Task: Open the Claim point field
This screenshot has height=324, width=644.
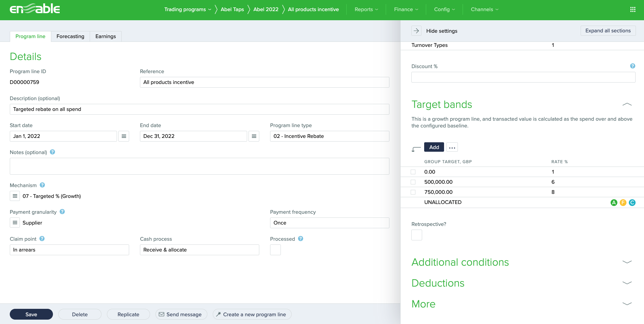Action: tap(69, 250)
